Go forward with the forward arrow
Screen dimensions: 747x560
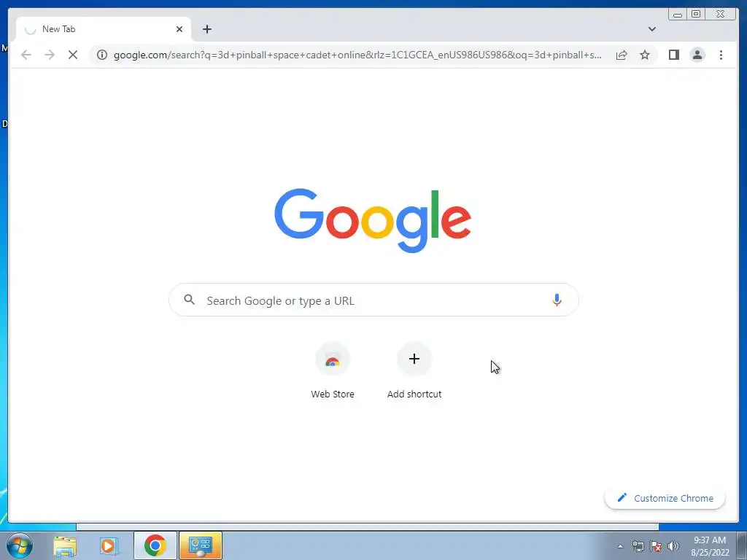pyautogui.click(x=50, y=55)
